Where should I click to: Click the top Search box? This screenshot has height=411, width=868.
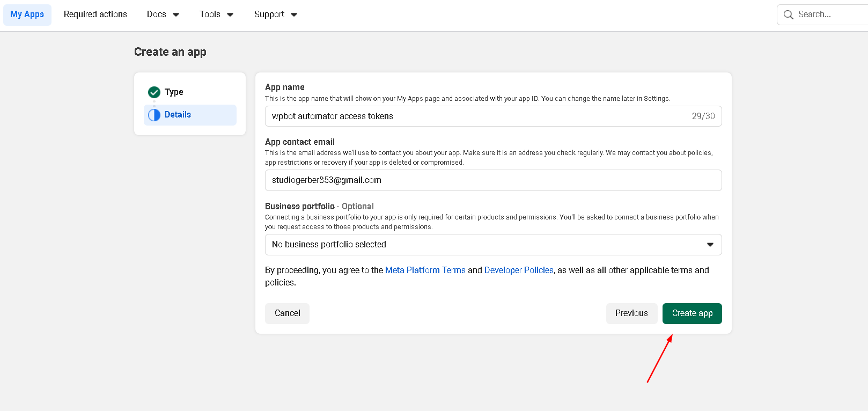click(829, 14)
